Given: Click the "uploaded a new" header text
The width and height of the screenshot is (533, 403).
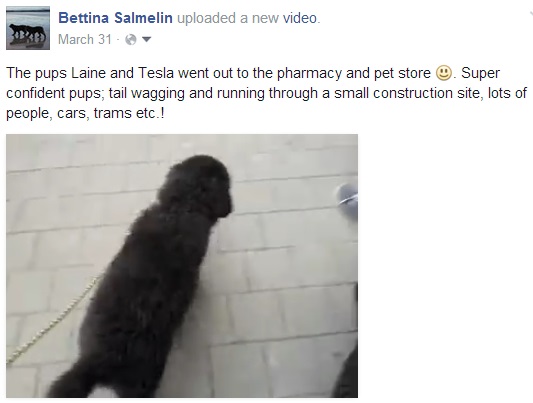Looking at the screenshot, I should pos(228,18).
